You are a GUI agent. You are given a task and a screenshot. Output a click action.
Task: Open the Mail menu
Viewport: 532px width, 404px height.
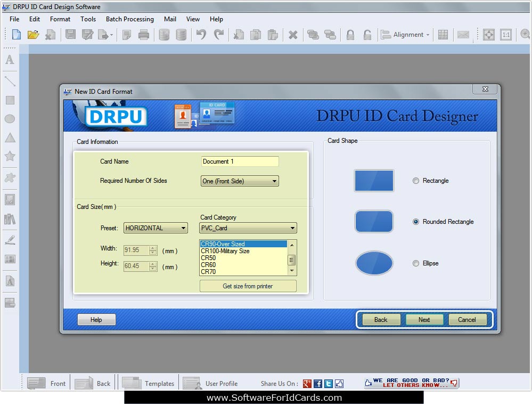point(170,19)
